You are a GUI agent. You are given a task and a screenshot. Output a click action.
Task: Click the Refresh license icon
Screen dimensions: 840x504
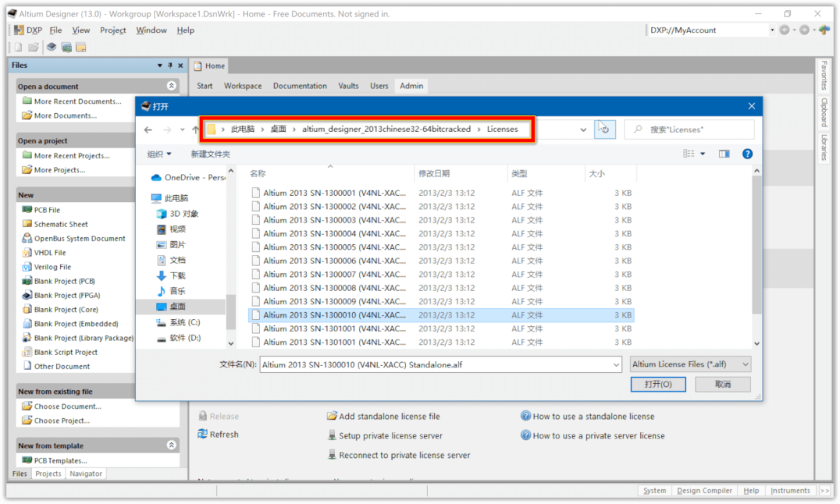point(202,434)
